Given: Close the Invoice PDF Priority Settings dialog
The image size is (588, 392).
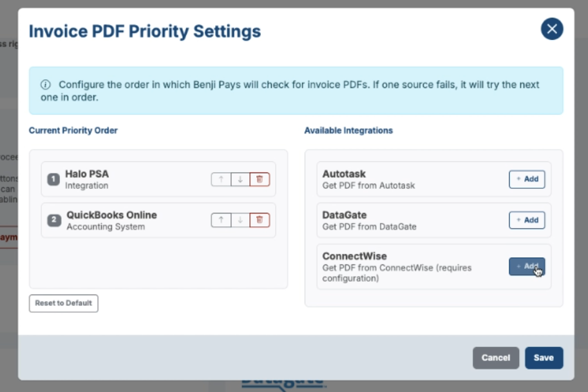Looking at the screenshot, I should click(552, 29).
